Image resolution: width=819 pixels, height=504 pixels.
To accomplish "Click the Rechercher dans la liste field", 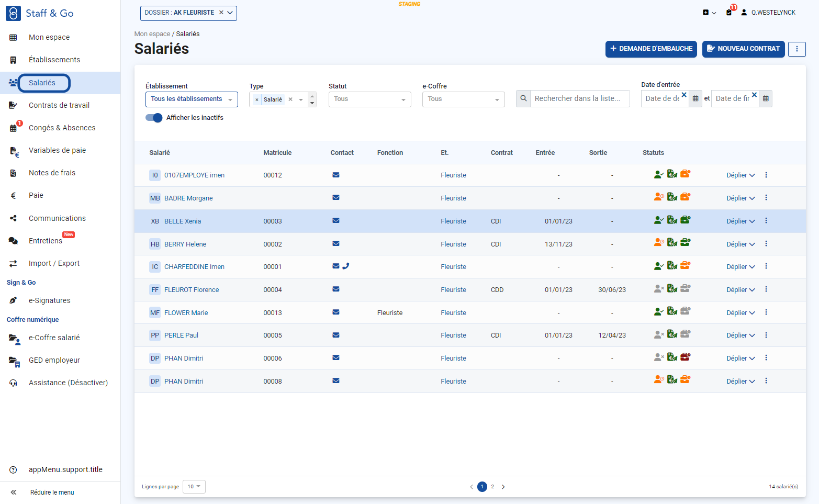I will (580, 98).
